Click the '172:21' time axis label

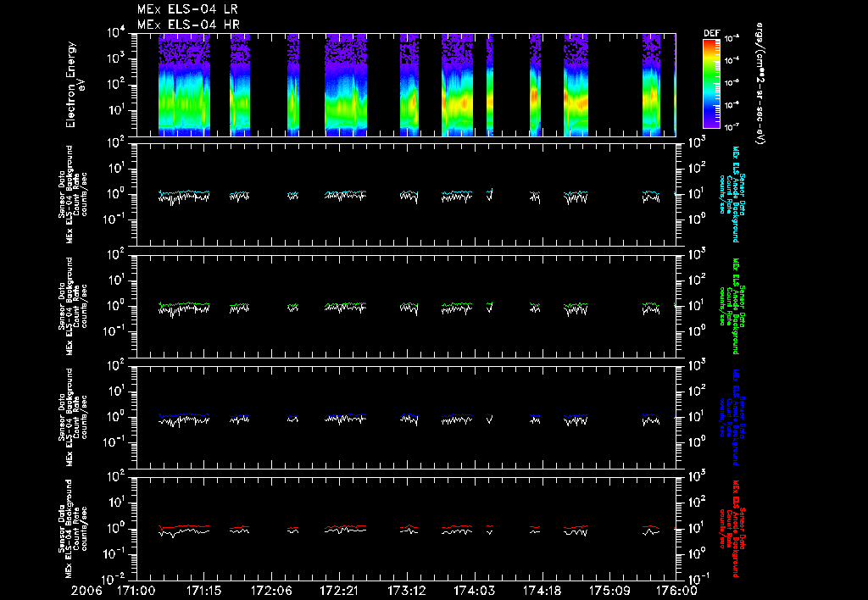tap(339, 591)
